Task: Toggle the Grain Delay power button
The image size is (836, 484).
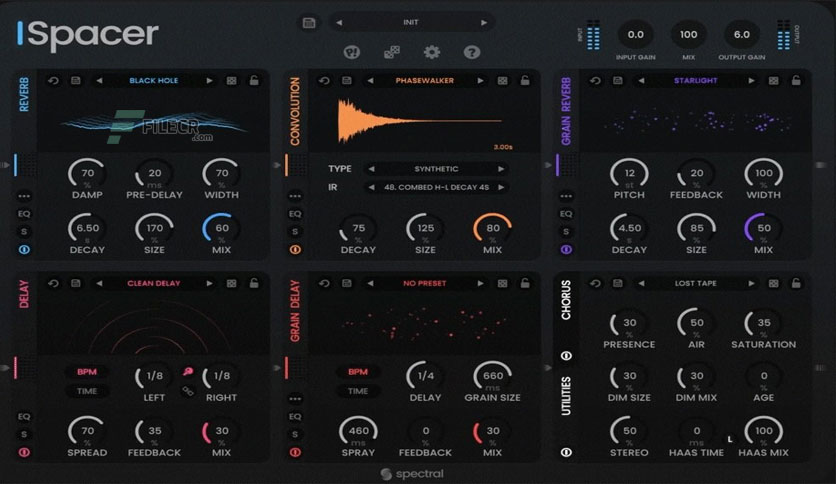Action: pos(295,453)
